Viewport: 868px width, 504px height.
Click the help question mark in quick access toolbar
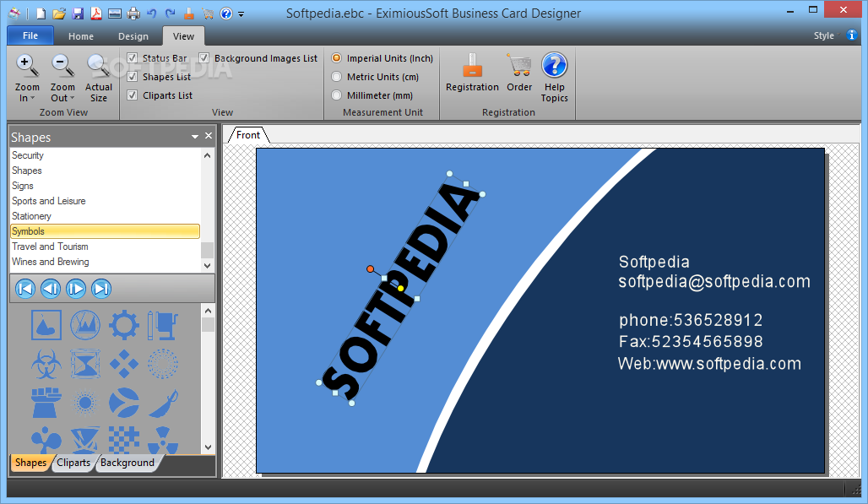coord(226,14)
